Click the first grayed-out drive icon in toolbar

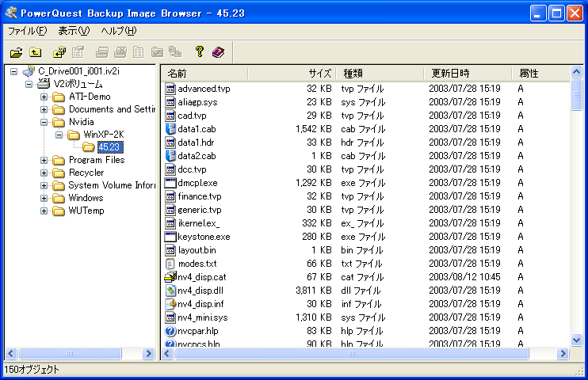101,52
